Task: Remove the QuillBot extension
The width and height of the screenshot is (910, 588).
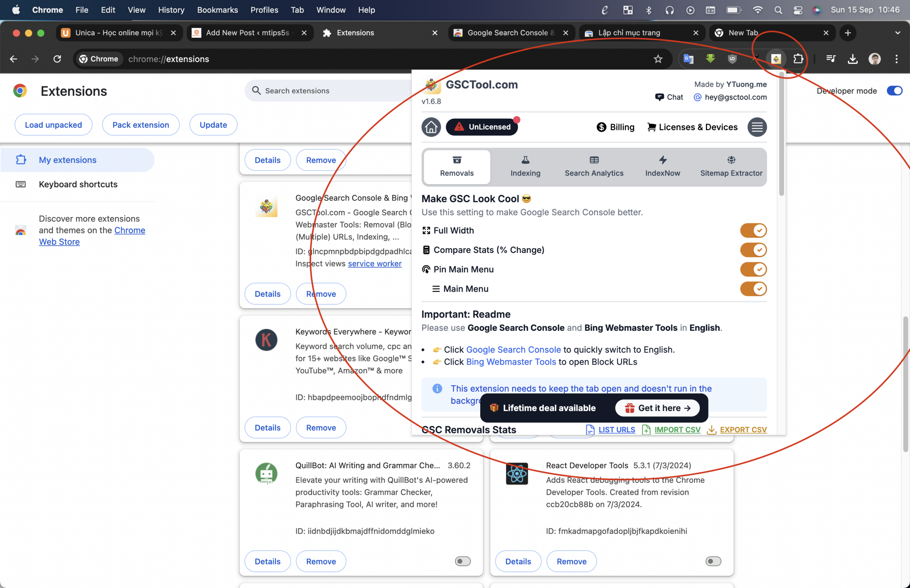Action: (x=321, y=561)
